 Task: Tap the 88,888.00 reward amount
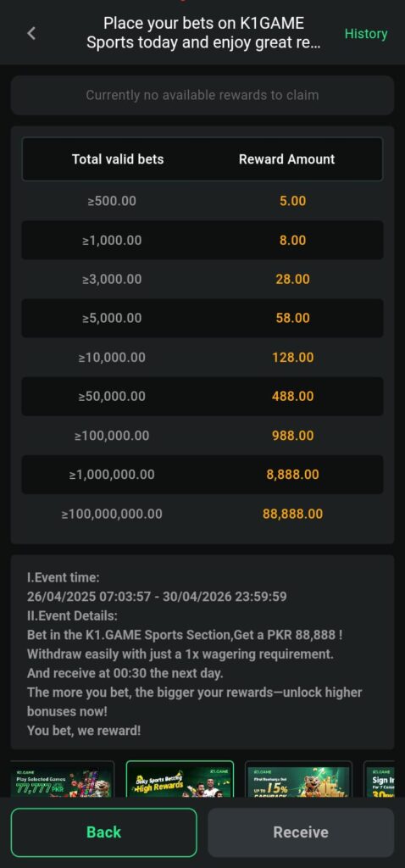(x=292, y=514)
